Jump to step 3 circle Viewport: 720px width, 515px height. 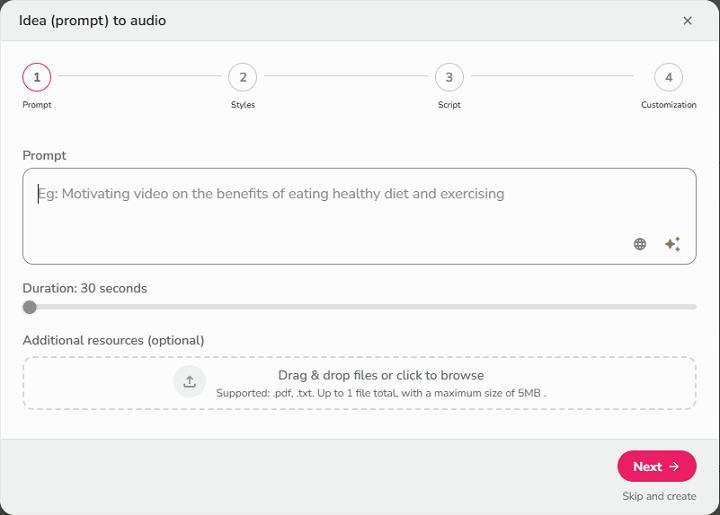pos(449,77)
